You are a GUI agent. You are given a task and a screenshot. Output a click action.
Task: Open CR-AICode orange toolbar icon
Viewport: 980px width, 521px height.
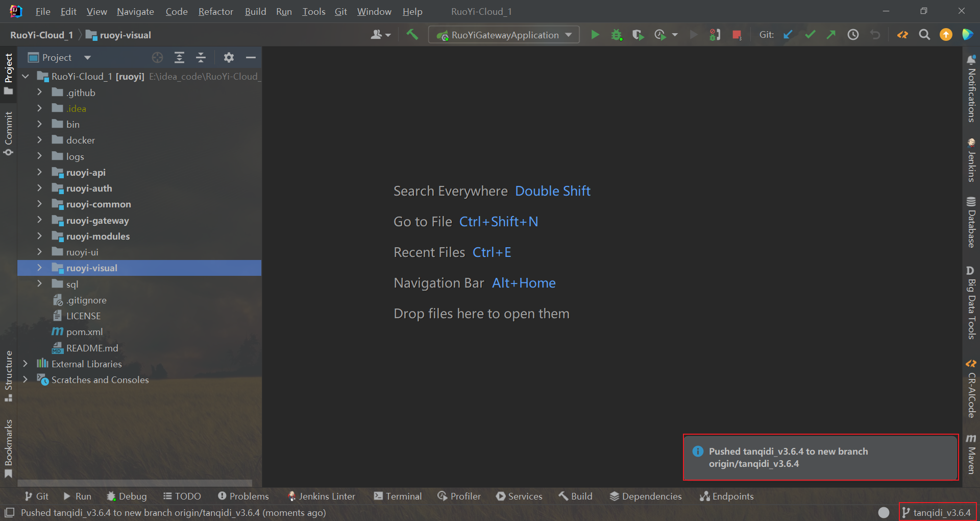(902, 35)
